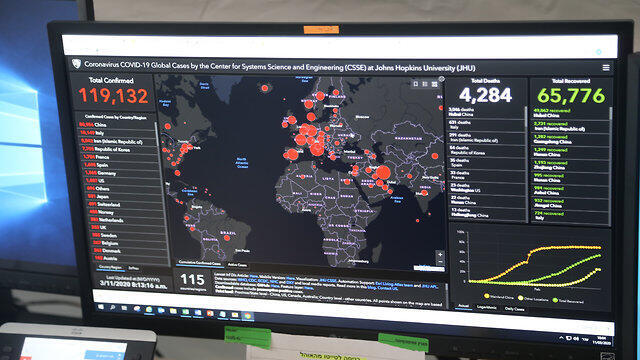
Task: Select the Logarithmic chart tab
Action: point(487,307)
